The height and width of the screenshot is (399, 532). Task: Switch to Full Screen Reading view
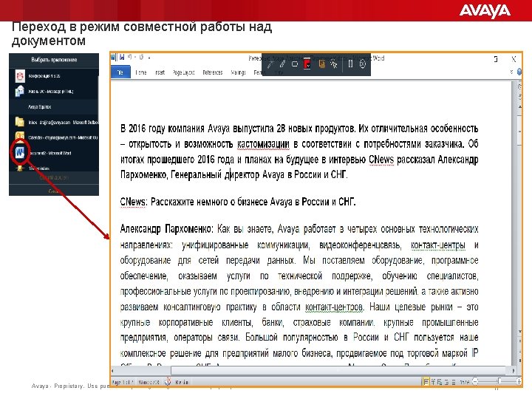(433, 382)
